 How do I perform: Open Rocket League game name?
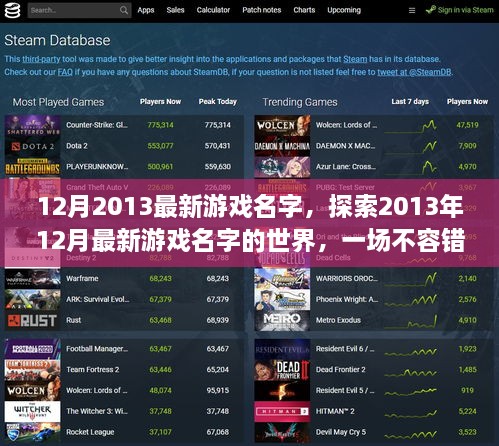coord(90,432)
